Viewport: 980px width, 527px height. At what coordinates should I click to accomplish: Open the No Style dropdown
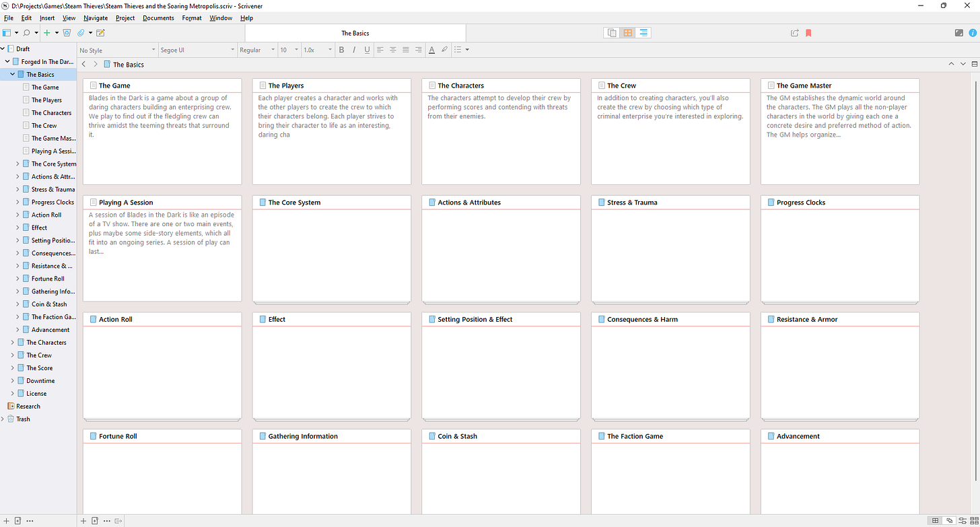click(x=118, y=50)
